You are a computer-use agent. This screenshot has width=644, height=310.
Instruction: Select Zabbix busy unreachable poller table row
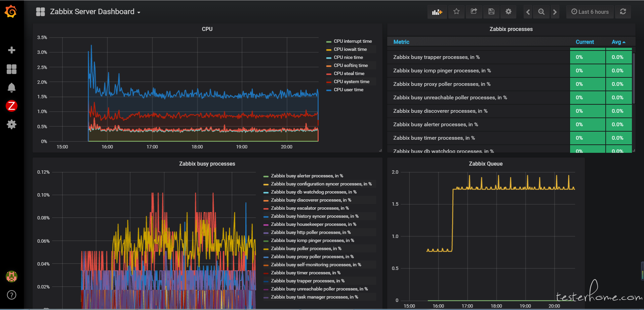(510, 98)
